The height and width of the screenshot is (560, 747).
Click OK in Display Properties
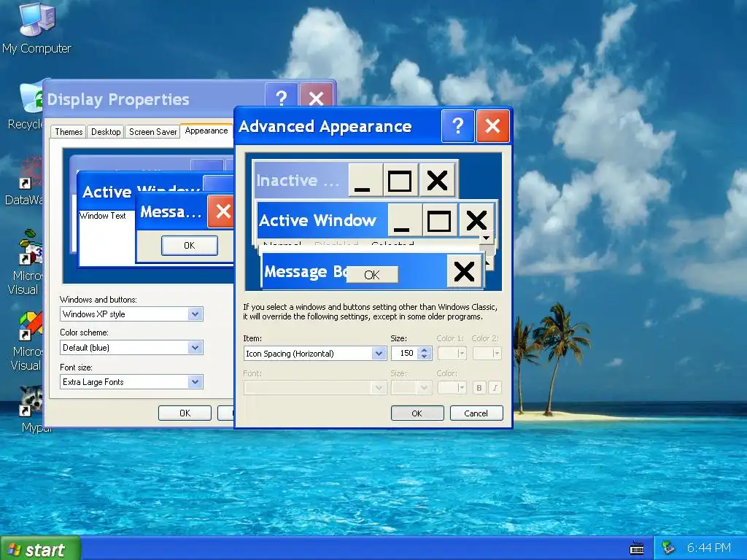point(185,413)
